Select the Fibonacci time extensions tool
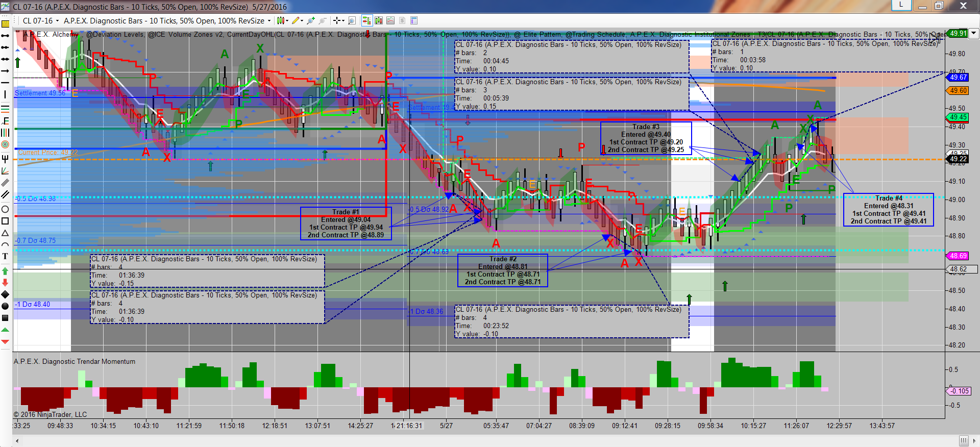The image size is (980, 447). 5,133
